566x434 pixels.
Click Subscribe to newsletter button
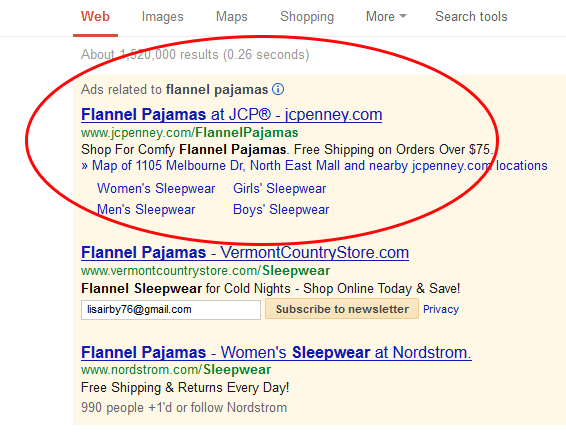pos(342,309)
